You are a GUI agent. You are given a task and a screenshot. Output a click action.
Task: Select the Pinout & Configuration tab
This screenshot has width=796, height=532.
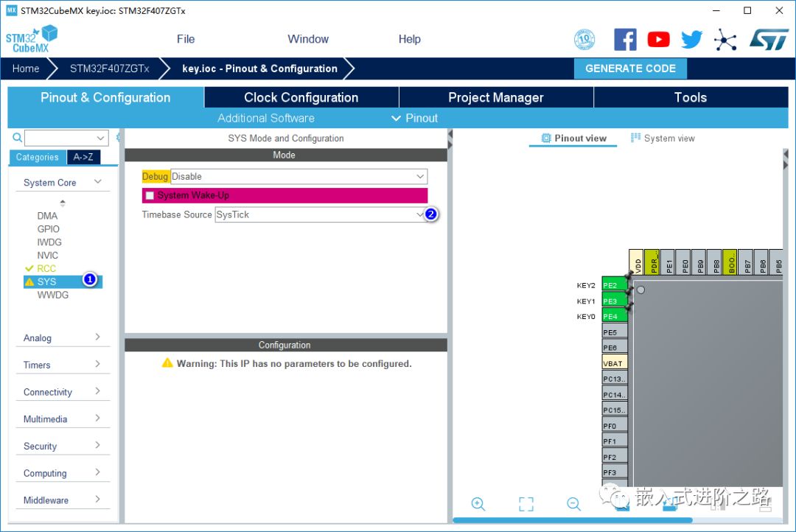(105, 97)
